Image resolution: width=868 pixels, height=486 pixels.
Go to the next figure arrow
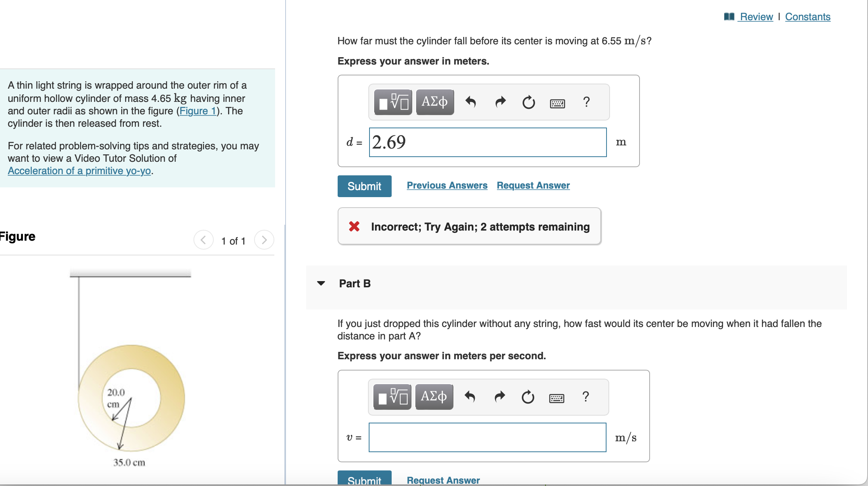[264, 240]
